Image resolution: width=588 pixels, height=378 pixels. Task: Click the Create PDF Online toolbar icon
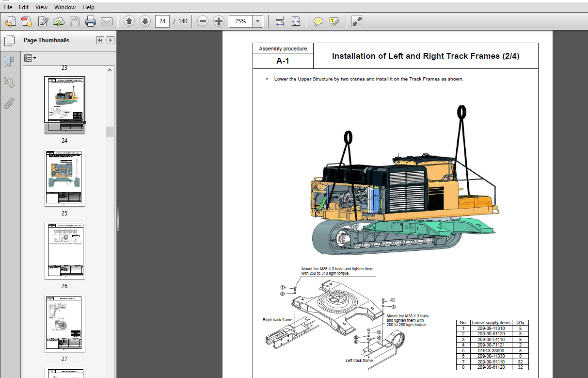click(x=27, y=21)
